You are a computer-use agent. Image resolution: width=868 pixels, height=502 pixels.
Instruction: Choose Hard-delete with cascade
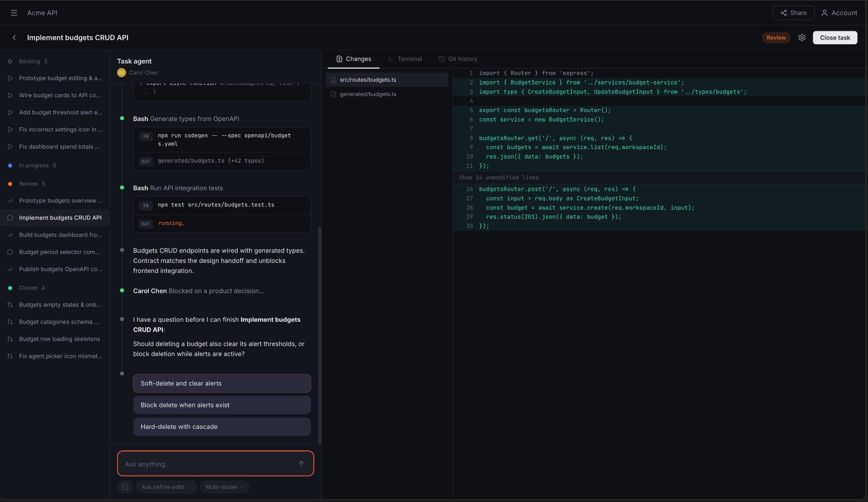point(222,427)
